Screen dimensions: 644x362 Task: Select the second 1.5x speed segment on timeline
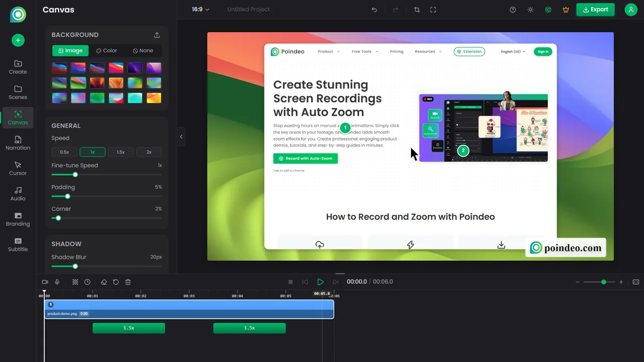coord(250,328)
